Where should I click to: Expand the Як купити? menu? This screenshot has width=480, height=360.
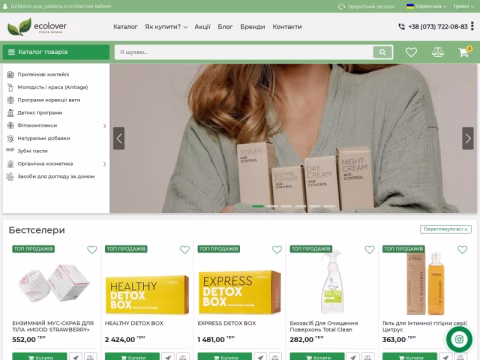[x=166, y=27]
